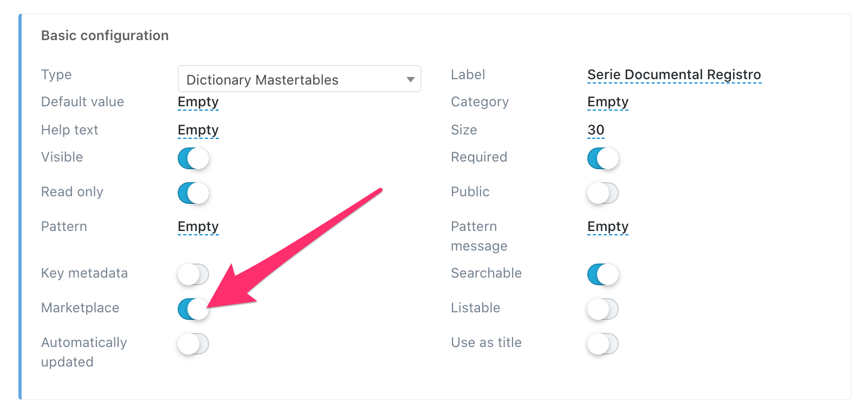
Task: Edit the Pattern message Empty value
Action: click(x=608, y=227)
